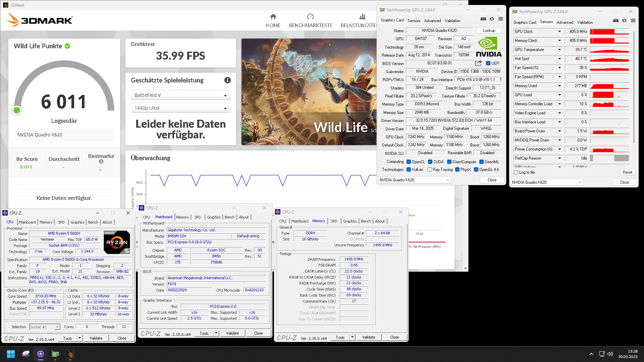This screenshot has height=362, width=644.
Task: Click the info icon next to Geschätzte Spieleleistung
Action: (x=227, y=80)
